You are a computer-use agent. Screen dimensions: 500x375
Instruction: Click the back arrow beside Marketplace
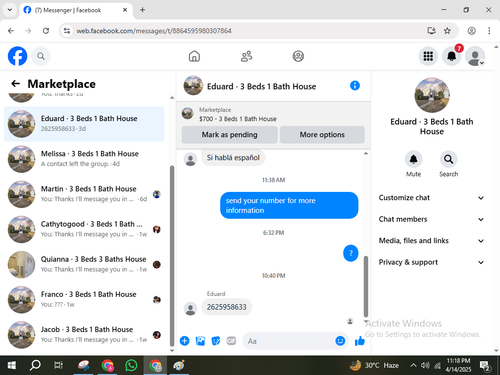pos(15,83)
